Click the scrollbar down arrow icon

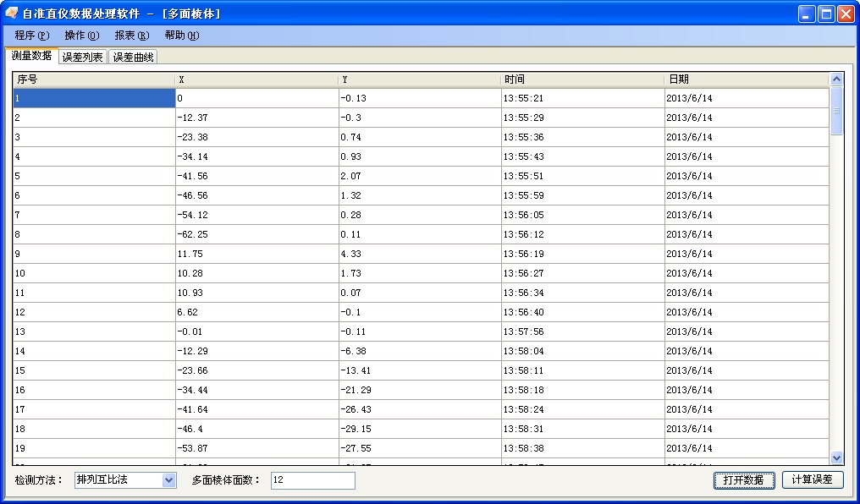[x=837, y=458]
